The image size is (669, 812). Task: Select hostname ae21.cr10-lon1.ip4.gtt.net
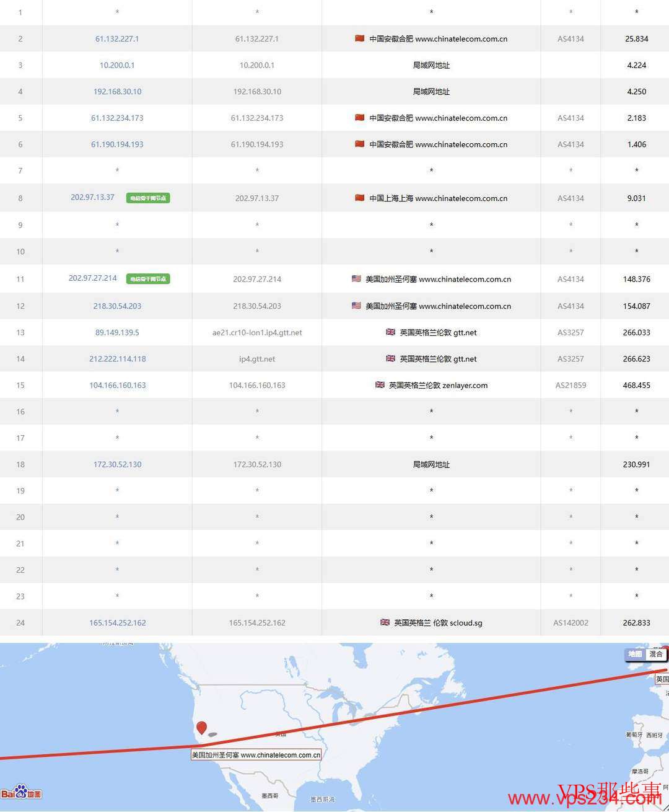(x=257, y=333)
